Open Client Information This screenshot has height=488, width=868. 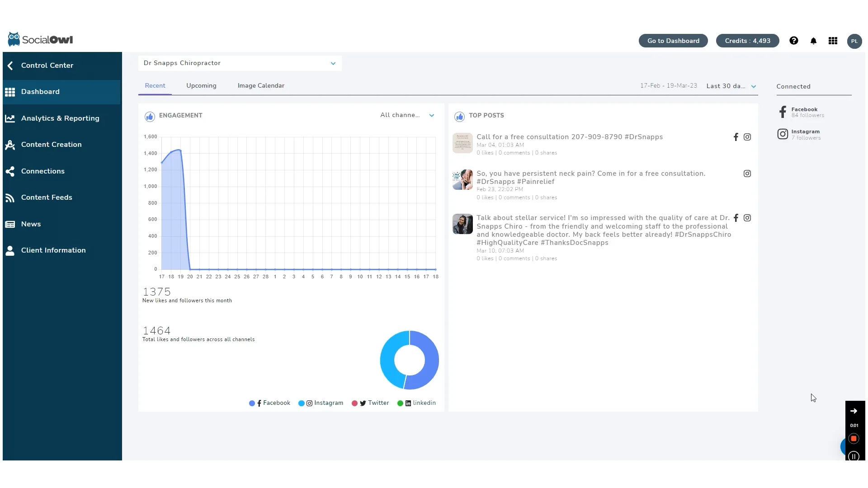pos(53,250)
